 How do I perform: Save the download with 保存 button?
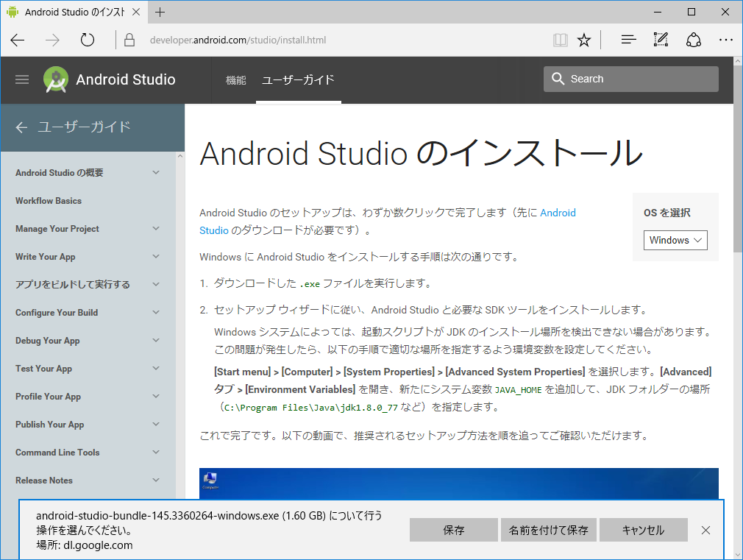(x=453, y=530)
